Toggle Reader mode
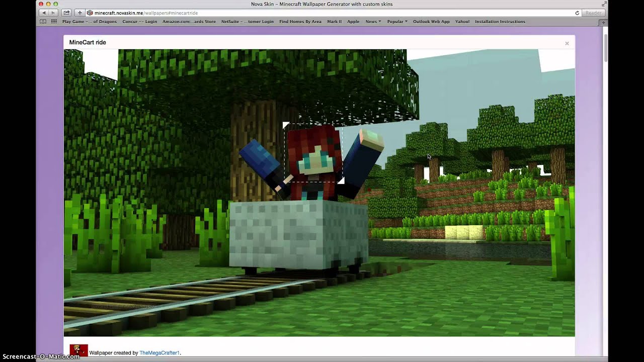 593,13
